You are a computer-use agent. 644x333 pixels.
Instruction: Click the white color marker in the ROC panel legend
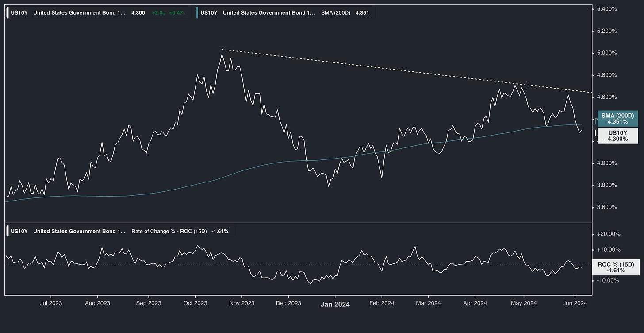[8, 231]
